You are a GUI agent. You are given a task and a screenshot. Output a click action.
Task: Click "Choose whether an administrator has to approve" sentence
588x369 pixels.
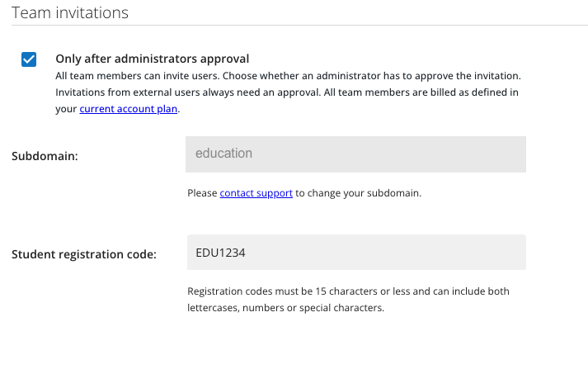[x=379, y=75]
